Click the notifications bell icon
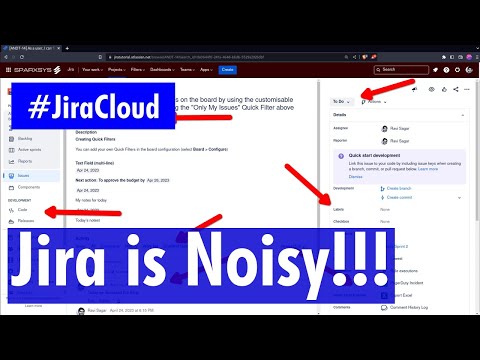 435,70
